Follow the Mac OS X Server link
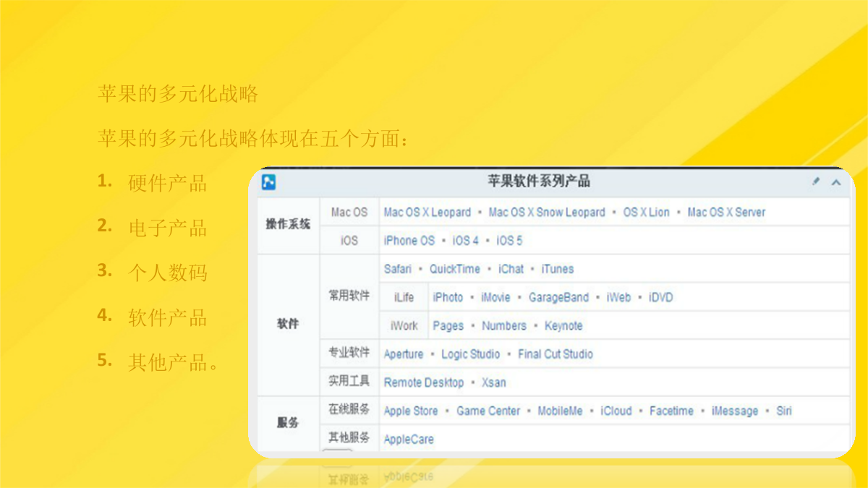This screenshot has height=488, width=868. pos(726,213)
